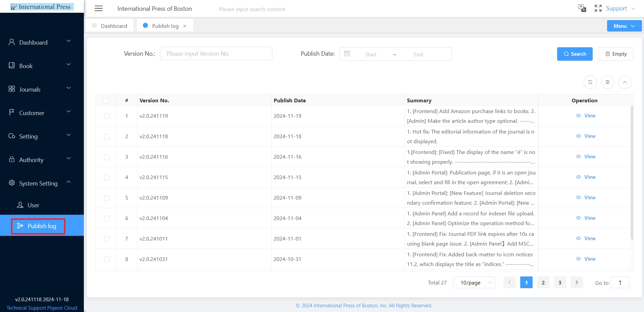644x312 pixels.
Task: View details of v2.0.241011
Action: [x=586, y=239]
